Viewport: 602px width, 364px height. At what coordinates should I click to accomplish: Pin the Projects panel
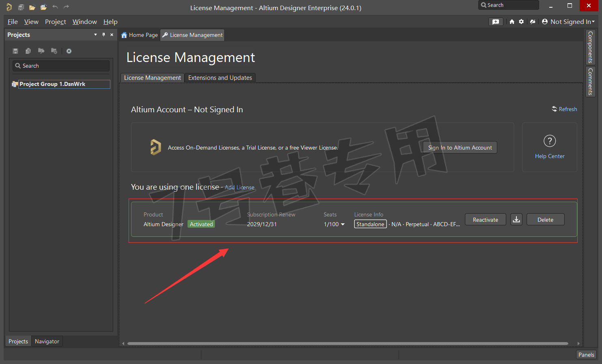click(x=103, y=35)
